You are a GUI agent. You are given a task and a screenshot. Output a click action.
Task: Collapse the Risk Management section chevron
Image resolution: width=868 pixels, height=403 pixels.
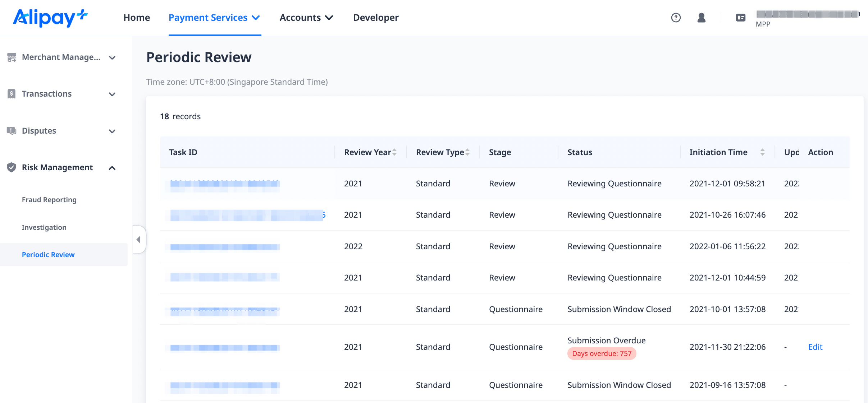point(112,168)
